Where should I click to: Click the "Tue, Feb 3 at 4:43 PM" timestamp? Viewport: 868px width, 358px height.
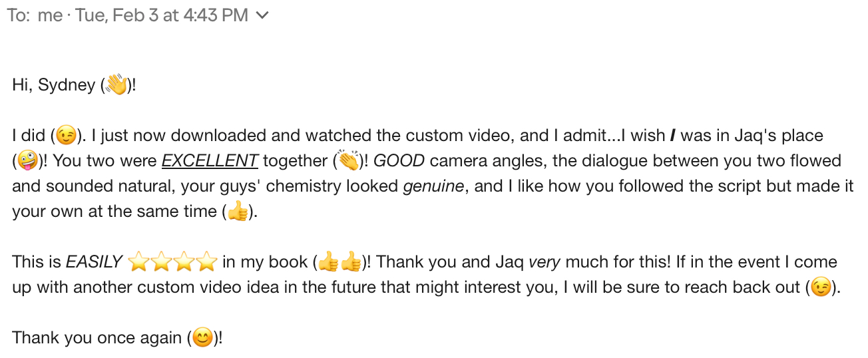pos(162,16)
